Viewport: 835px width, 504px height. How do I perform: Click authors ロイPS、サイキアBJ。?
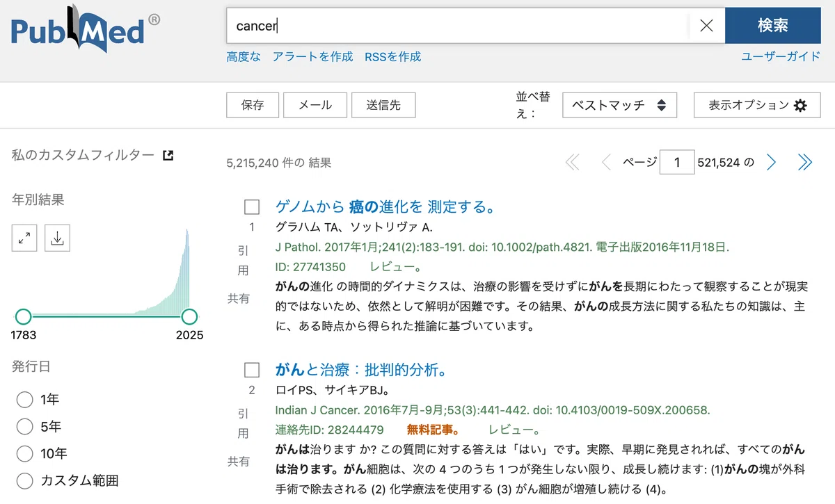pyautogui.click(x=333, y=390)
